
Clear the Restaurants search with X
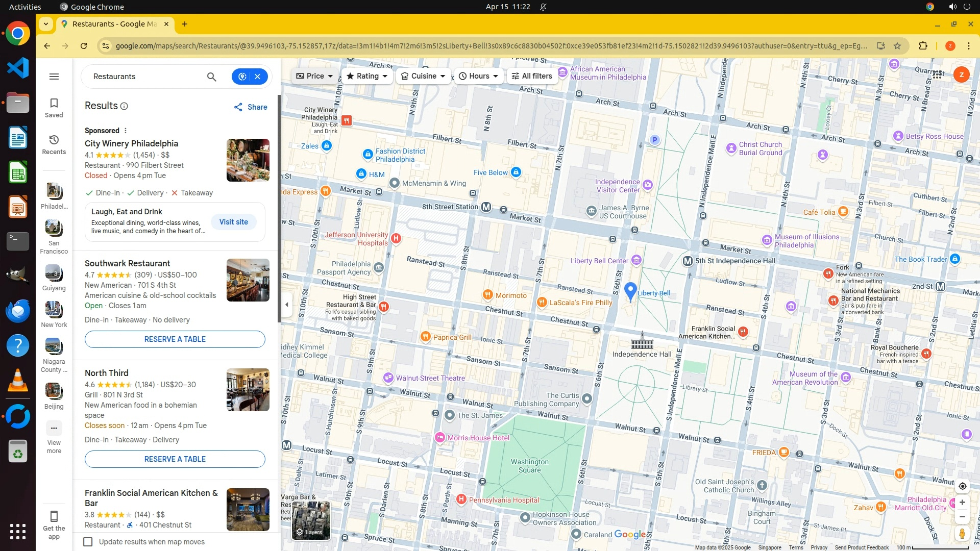click(258, 77)
